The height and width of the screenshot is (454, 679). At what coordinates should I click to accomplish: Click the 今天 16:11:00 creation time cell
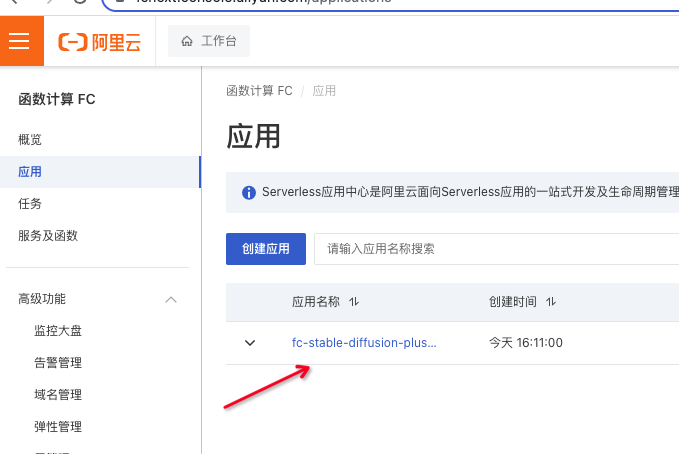(x=526, y=343)
